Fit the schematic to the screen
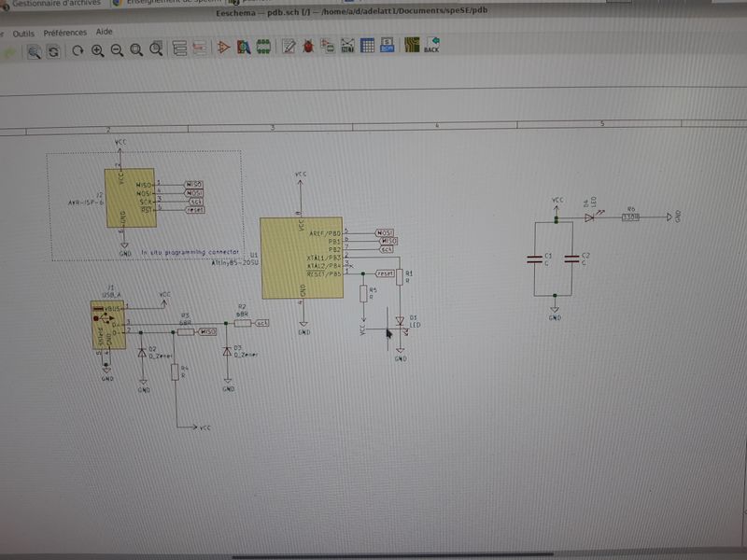This screenshot has height=560, width=747. tap(137, 50)
